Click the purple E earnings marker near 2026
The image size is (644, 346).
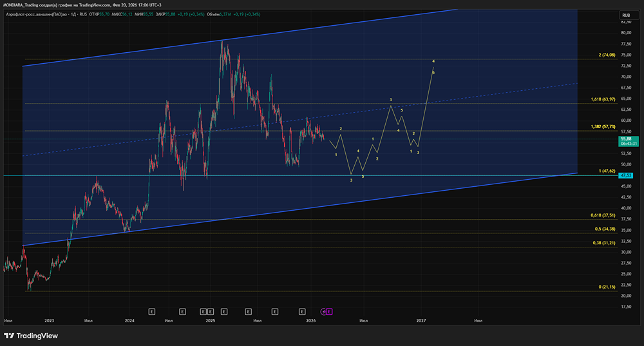coord(330,311)
